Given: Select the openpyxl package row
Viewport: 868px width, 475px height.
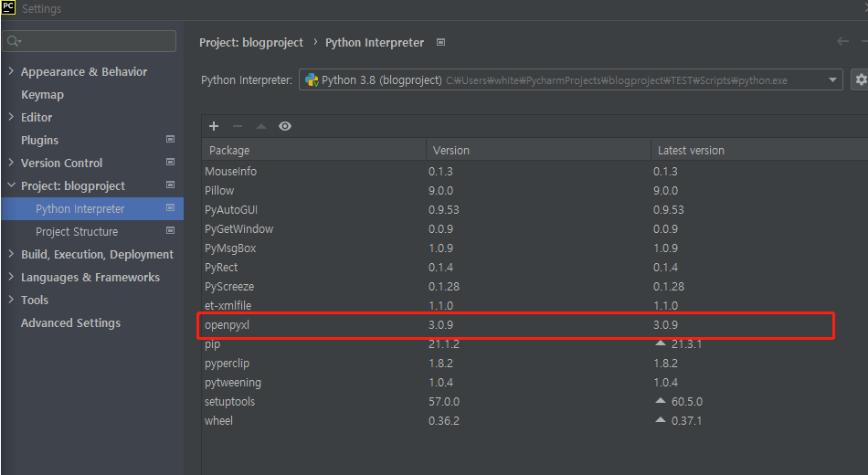Looking at the screenshot, I should pyautogui.click(x=535, y=325).
